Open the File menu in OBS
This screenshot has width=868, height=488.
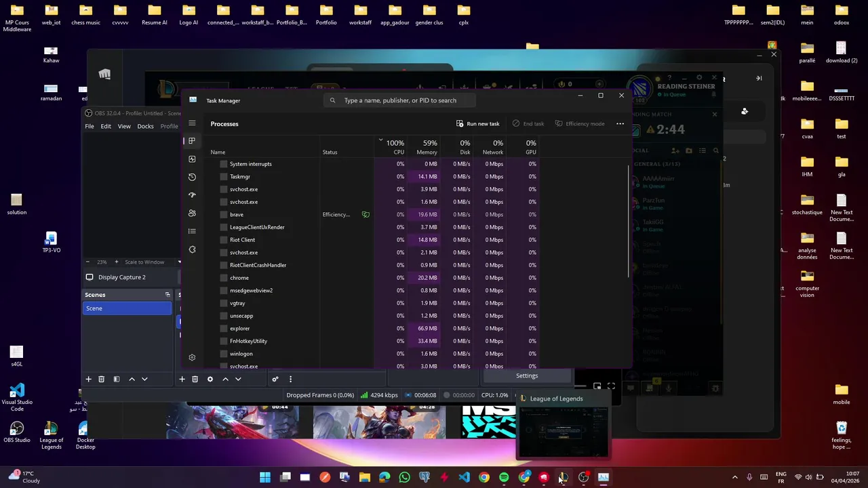(x=90, y=126)
